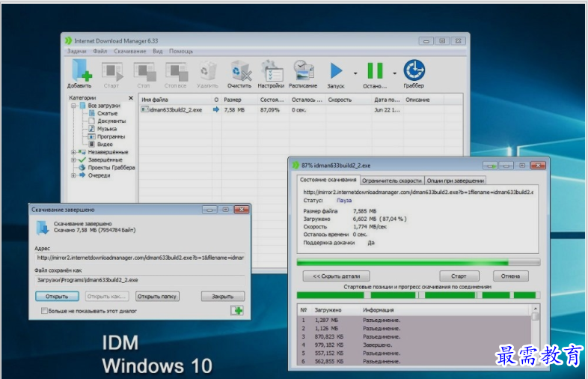Sort by Описание column header
588x379 pixels.
(423, 100)
